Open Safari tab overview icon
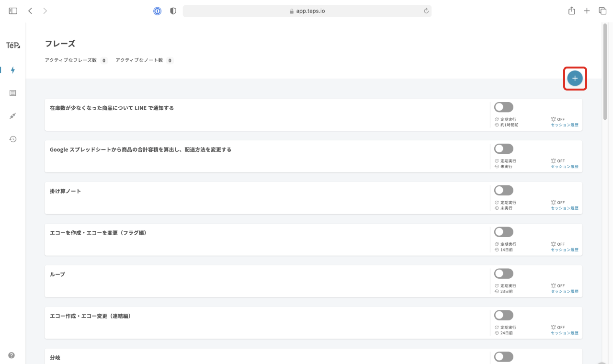The image size is (613, 364). [x=602, y=11]
